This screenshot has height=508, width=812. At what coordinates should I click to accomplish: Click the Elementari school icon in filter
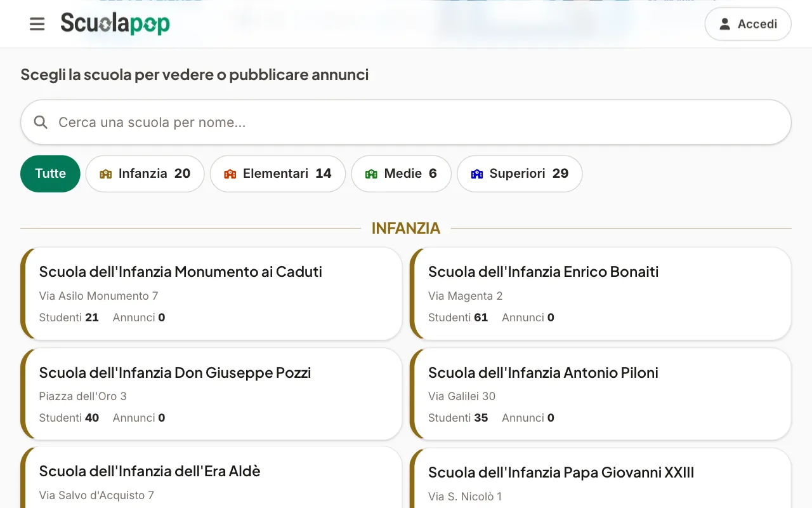pos(230,174)
